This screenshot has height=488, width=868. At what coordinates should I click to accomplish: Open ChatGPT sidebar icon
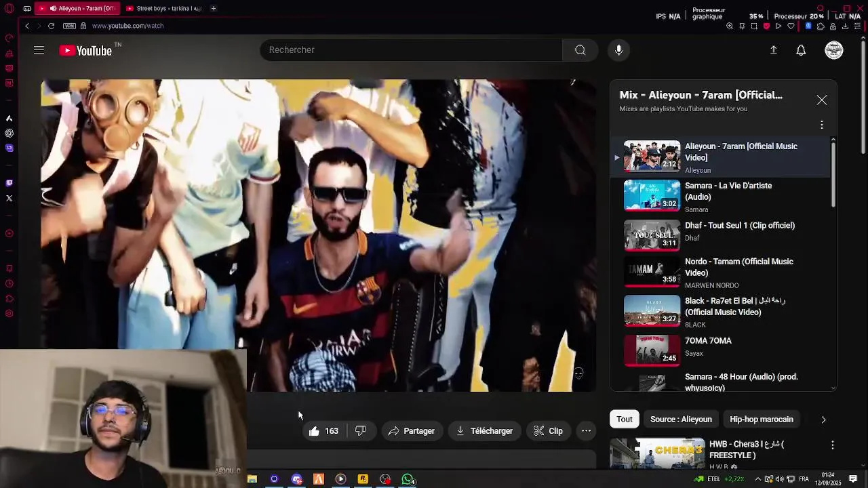(x=9, y=133)
